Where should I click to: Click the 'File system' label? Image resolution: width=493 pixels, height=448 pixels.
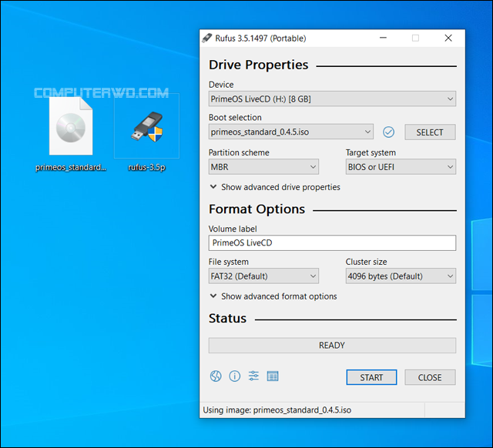(x=229, y=262)
